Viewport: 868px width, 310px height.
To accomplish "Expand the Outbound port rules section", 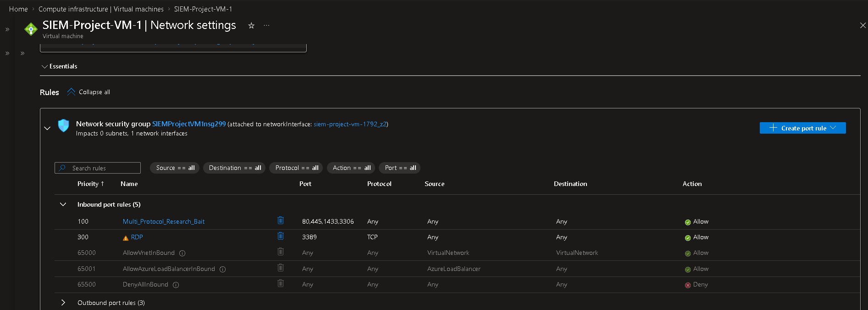I will click(63, 303).
